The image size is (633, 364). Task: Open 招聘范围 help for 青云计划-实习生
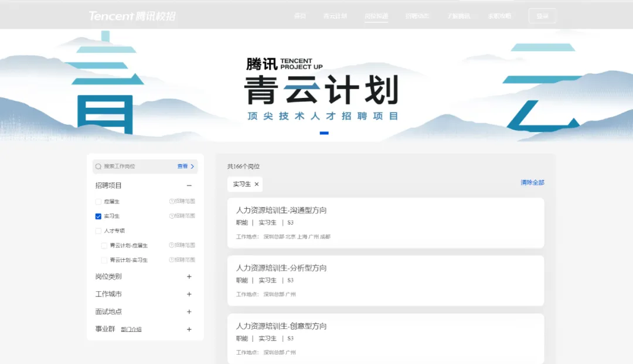pyautogui.click(x=182, y=260)
